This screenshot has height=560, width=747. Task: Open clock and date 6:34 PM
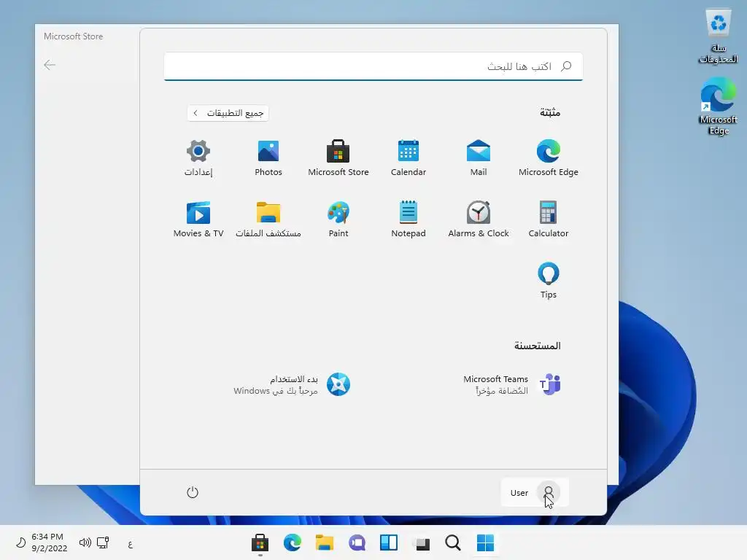coord(49,542)
